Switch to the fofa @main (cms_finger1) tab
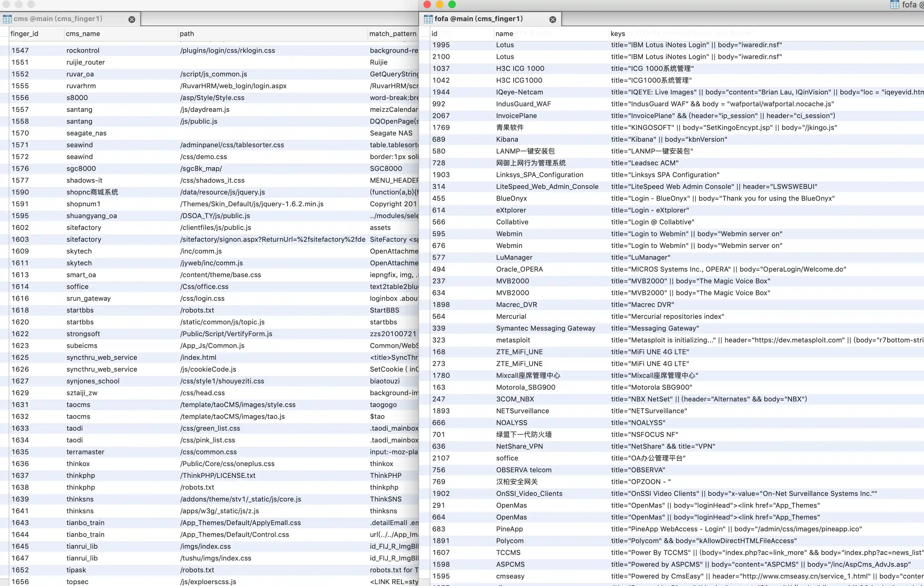This screenshot has height=586, width=924. point(478,19)
